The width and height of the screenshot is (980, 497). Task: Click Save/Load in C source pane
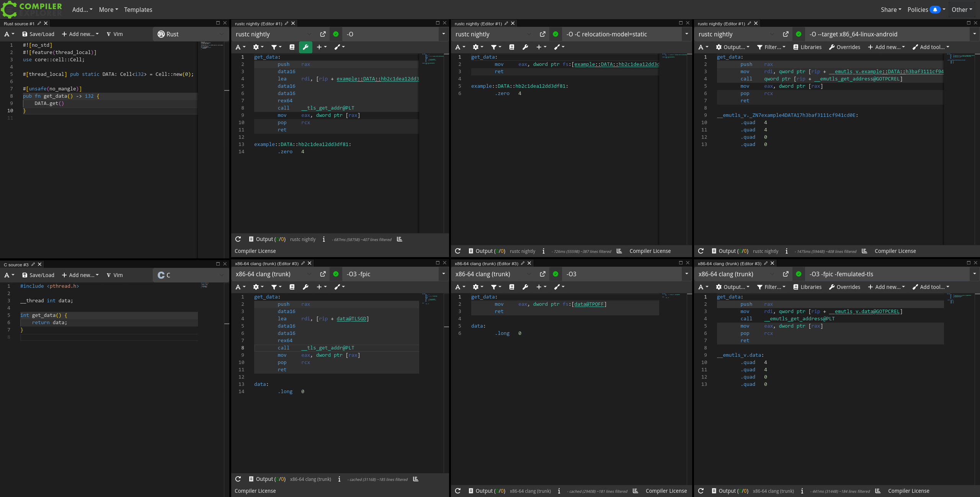tap(38, 275)
